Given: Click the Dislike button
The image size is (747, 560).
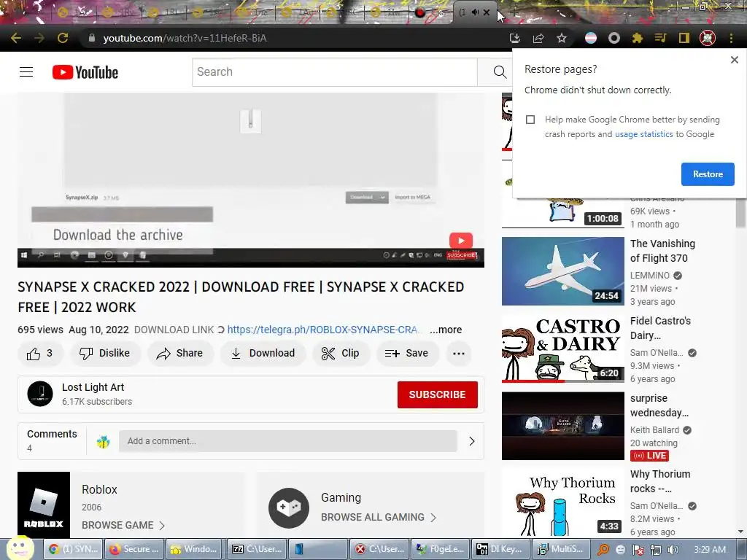Looking at the screenshot, I should (x=105, y=354).
